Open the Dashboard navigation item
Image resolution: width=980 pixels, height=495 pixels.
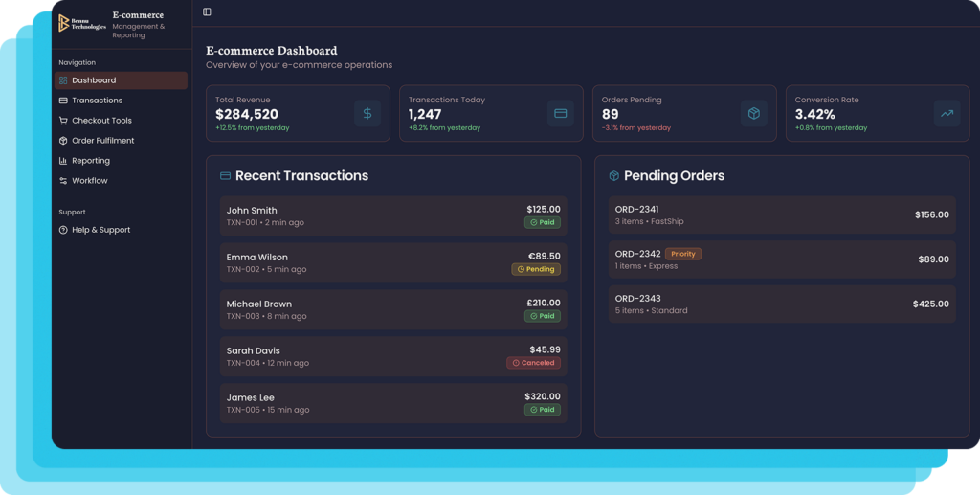click(x=121, y=80)
